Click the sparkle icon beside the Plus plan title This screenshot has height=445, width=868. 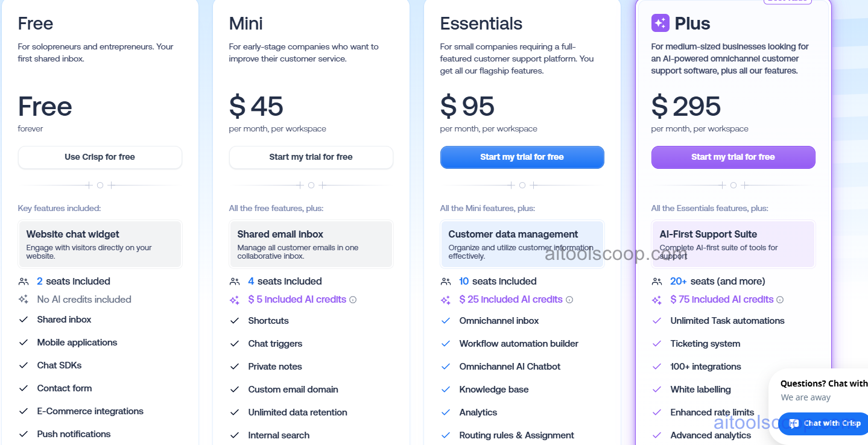tap(661, 23)
